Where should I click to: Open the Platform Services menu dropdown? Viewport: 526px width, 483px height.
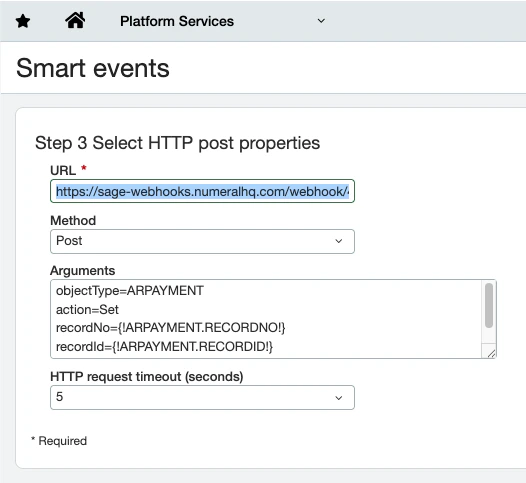pyautogui.click(x=223, y=21)
